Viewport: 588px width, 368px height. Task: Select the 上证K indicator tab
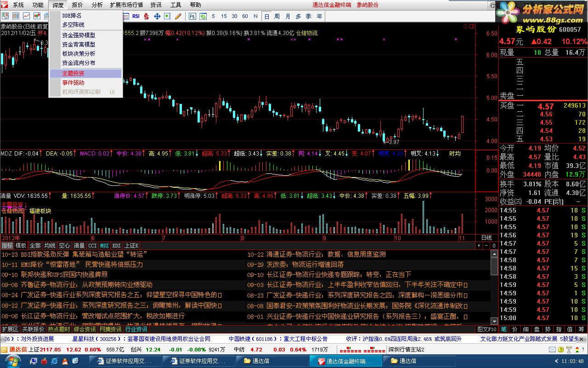pyautogui.click(x=131, y=246)
